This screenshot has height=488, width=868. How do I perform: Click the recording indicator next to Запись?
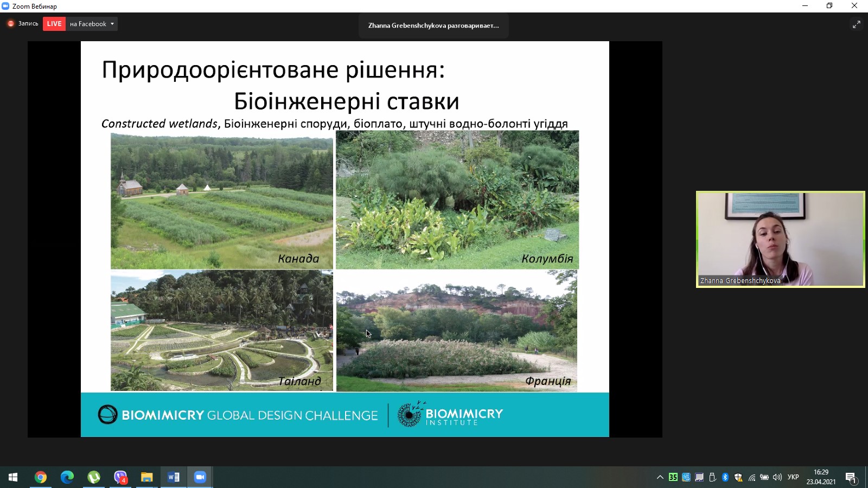(10, 23)
